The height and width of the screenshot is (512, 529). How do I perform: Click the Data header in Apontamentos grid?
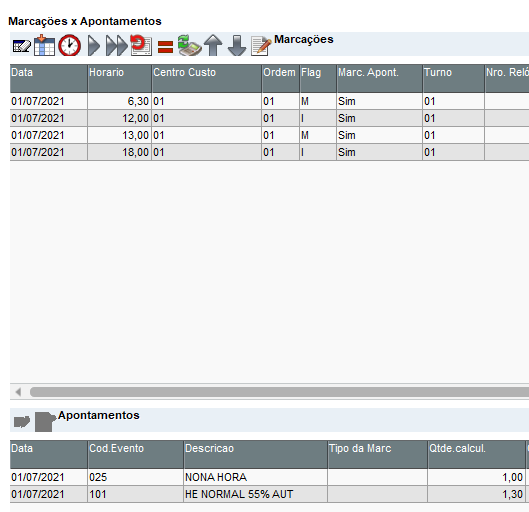point(49,454)
